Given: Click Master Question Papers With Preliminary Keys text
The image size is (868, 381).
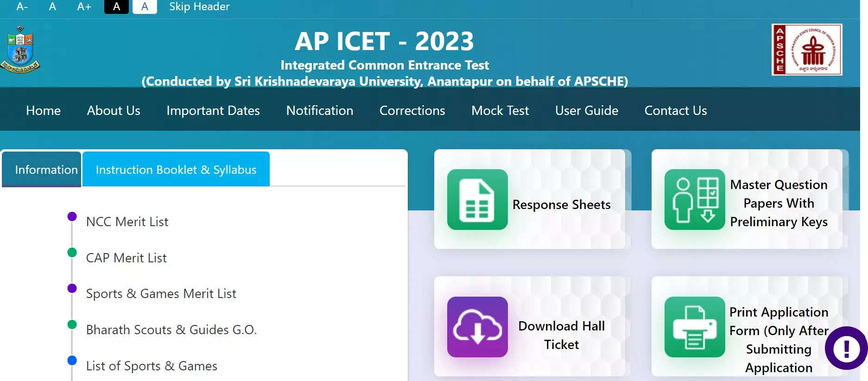Looking at the screenshot, I should click(779, 203).
